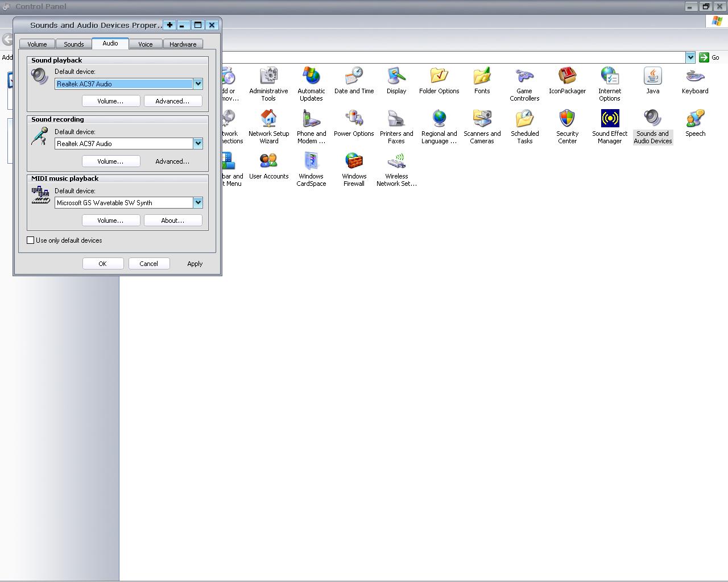Switch to the Sounds tab
728x582 pixels.
point(74,44)
